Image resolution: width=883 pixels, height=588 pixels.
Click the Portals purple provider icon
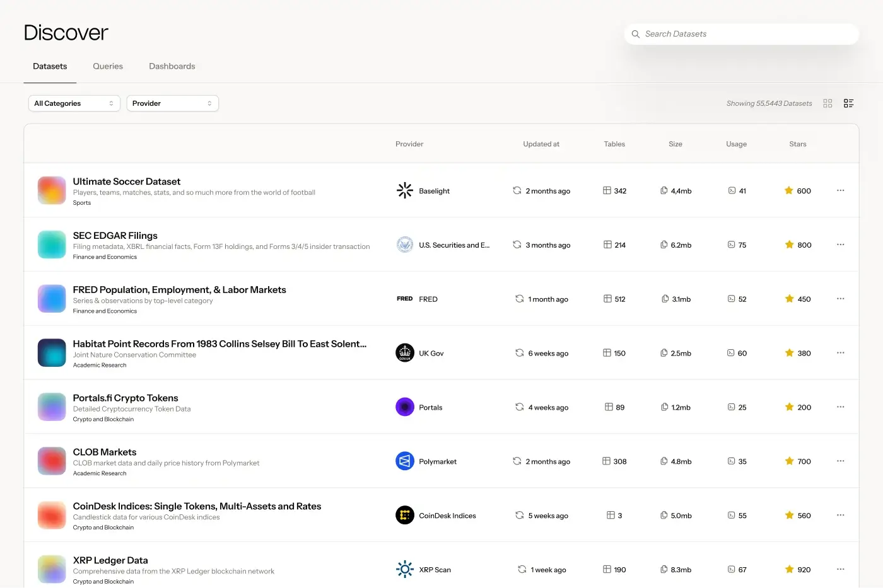click(x=404, y=407)
